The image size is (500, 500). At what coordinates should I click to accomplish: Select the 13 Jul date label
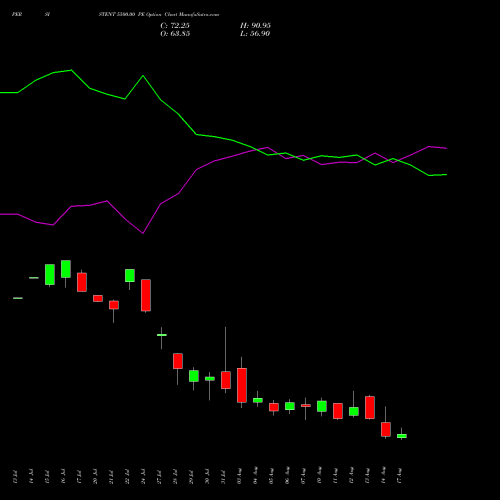(15, 477)
